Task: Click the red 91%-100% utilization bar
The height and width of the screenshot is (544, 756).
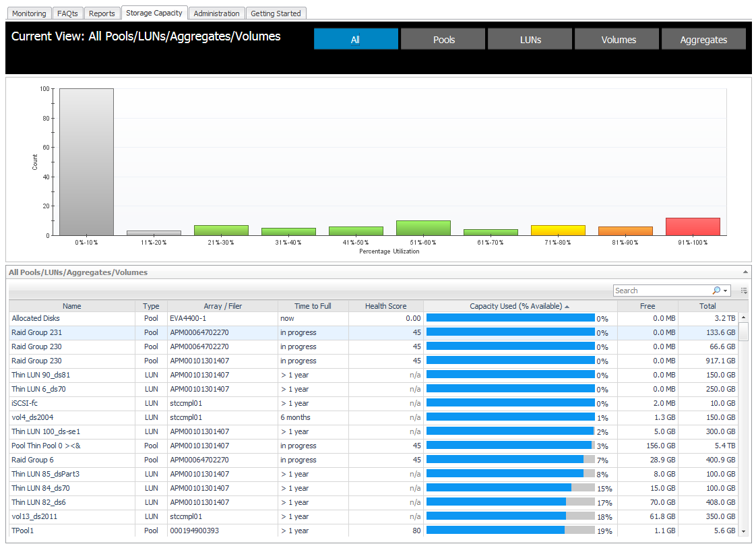Action: (x=693, y=227)
